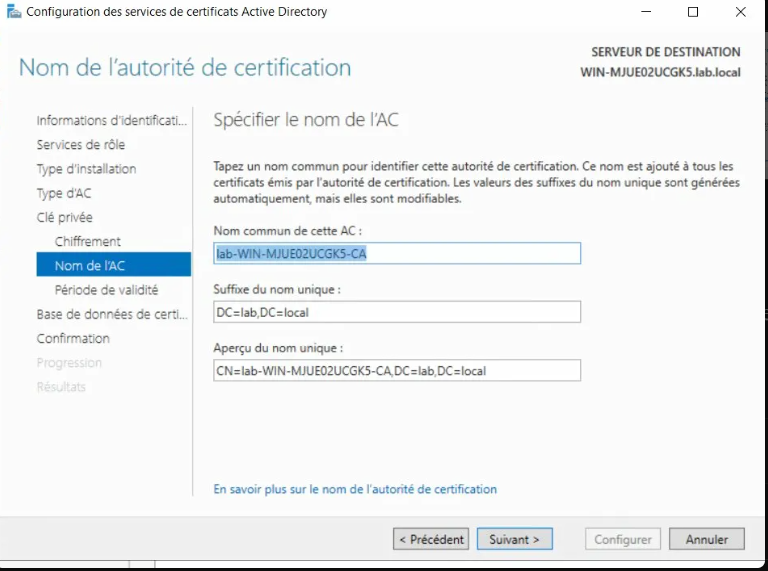Select Type d'installation in the sidebar
This screenshot has width=768, height=571.
(x=86, y=169)
